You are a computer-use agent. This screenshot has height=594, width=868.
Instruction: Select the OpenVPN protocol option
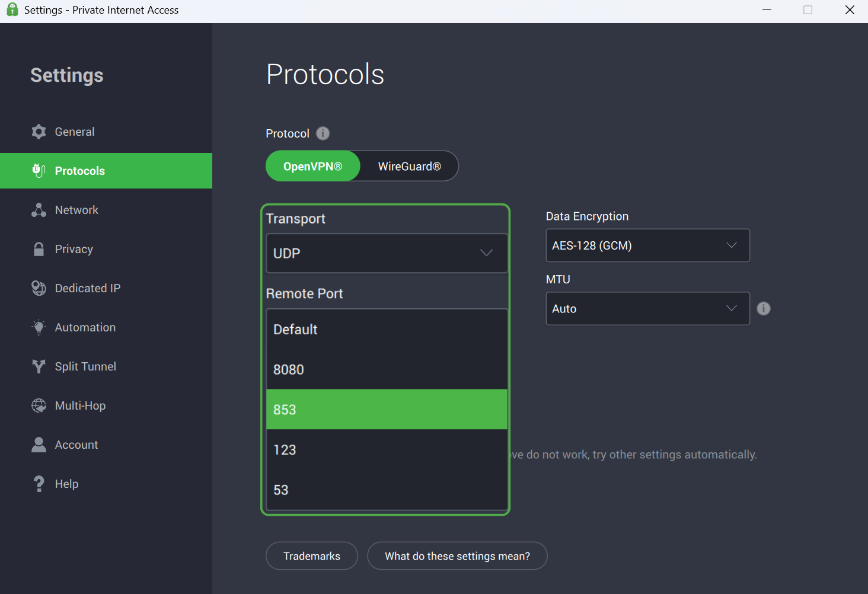click(313, 166)
